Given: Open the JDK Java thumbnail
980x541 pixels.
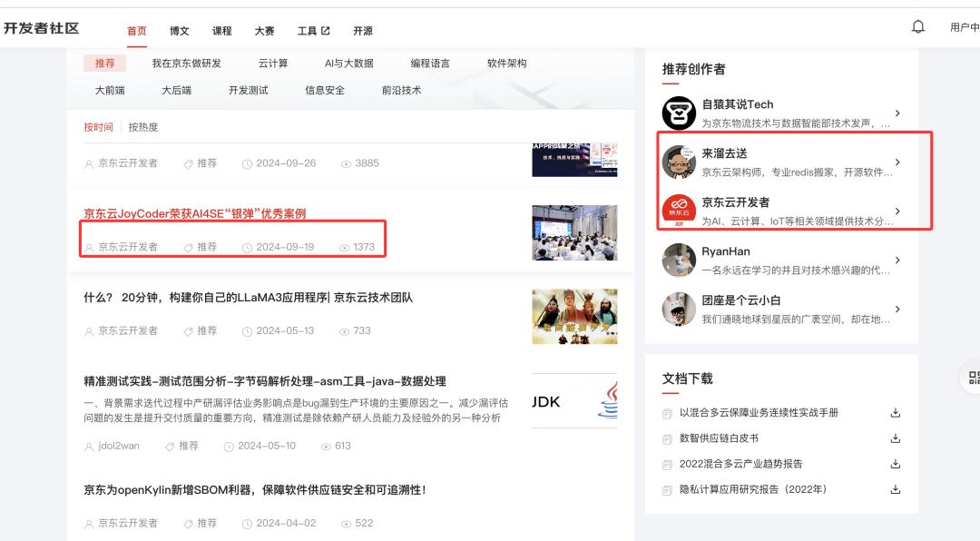Looking at the screenshot, I should (574, 401).
